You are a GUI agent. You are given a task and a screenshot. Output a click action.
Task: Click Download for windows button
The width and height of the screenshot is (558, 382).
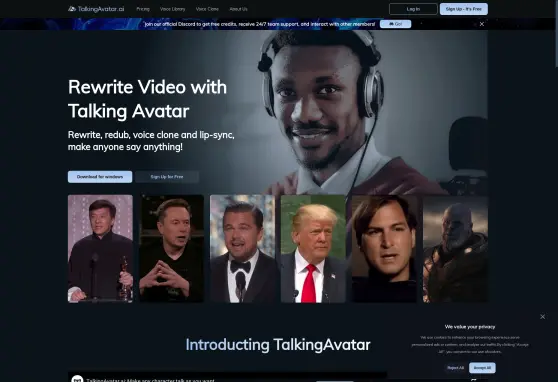pos(100,177)
